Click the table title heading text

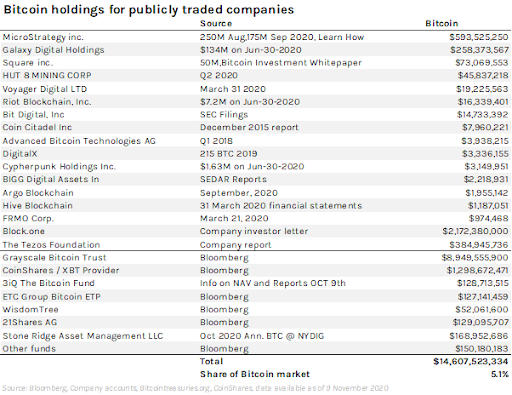pos(149,10)
